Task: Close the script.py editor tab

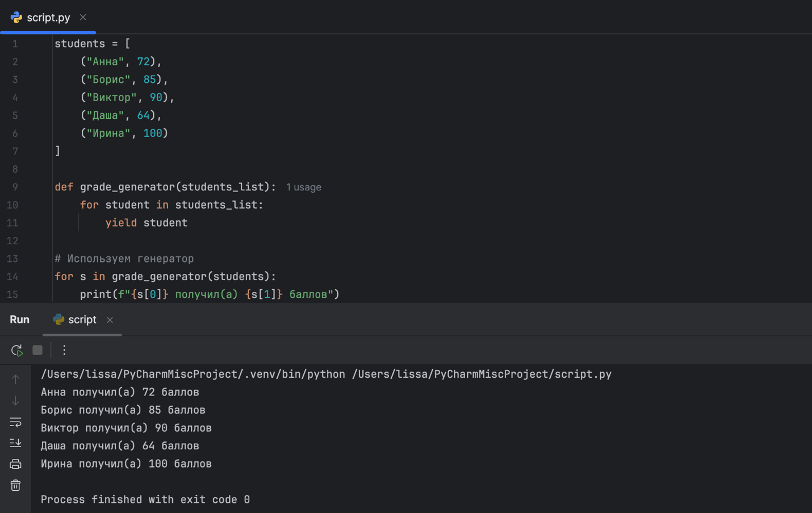Action: pyautogui.click(x=83, y=18)
